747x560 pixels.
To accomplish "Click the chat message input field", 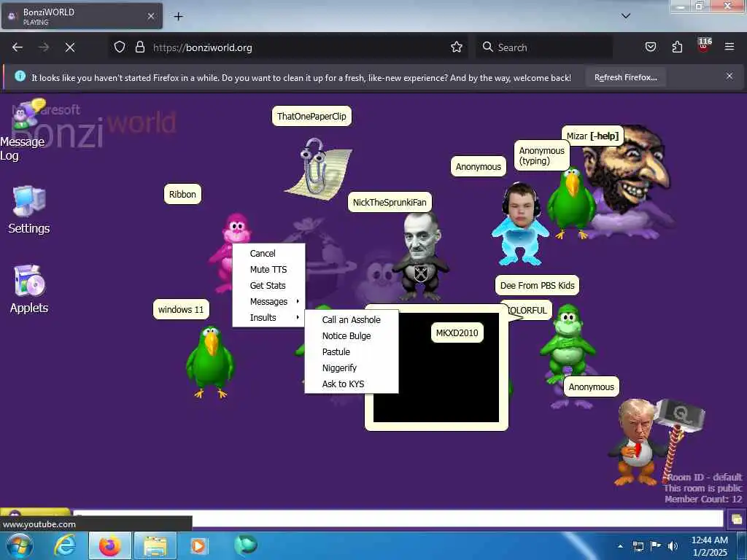I will [x=398, y=518].
